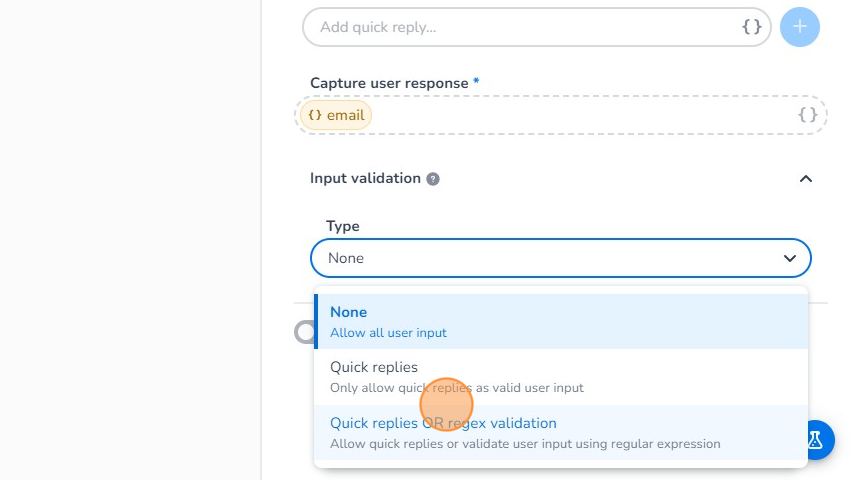This screenshot has height=480, width=860.
Task: Click the variable braces icon in quick reply field
Action: click(x=752, y=27)
